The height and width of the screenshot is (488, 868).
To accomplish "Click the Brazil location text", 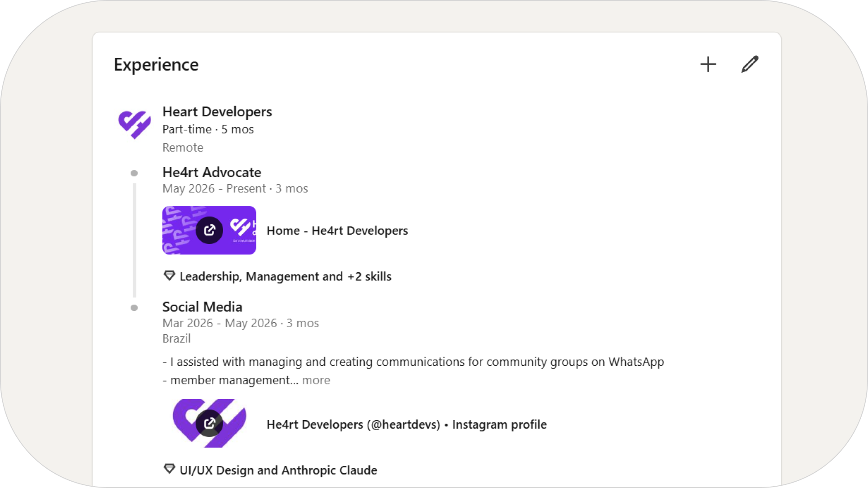I will (x=176, y=338).
